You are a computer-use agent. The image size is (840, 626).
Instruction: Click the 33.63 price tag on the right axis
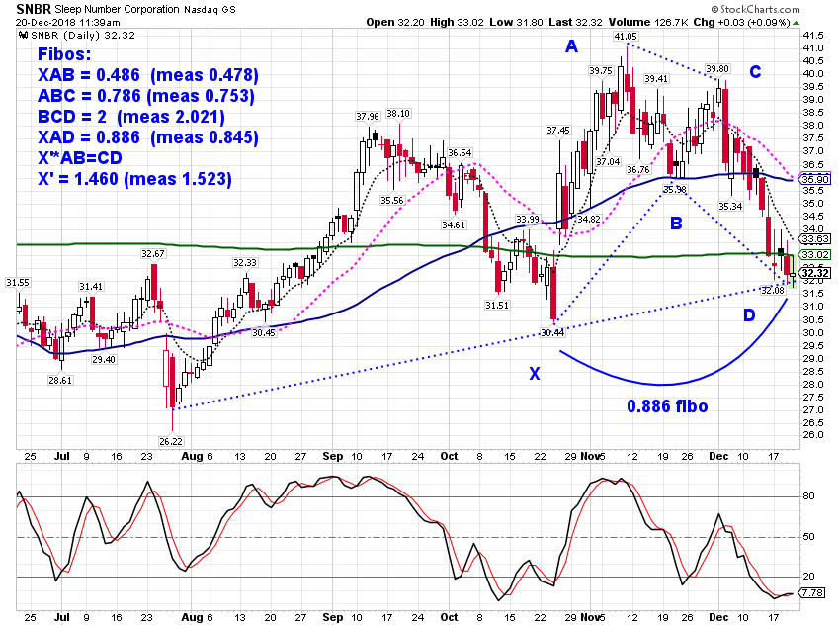point(816,239)
